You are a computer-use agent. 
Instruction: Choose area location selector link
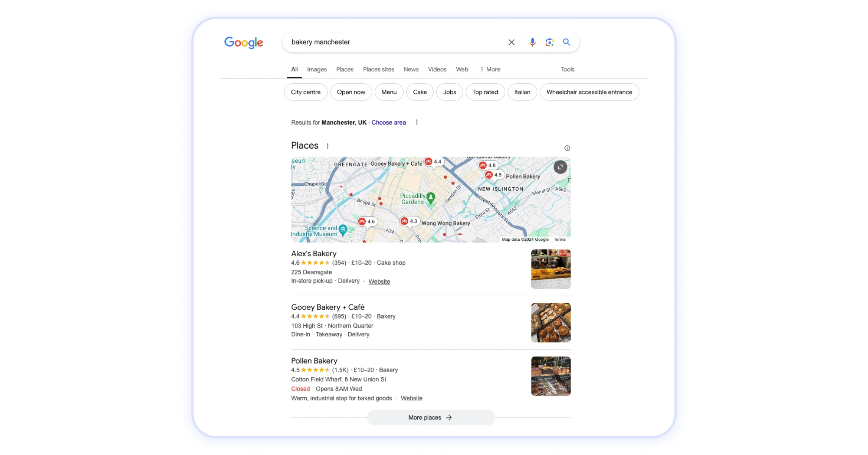click(x=389, y=122)
